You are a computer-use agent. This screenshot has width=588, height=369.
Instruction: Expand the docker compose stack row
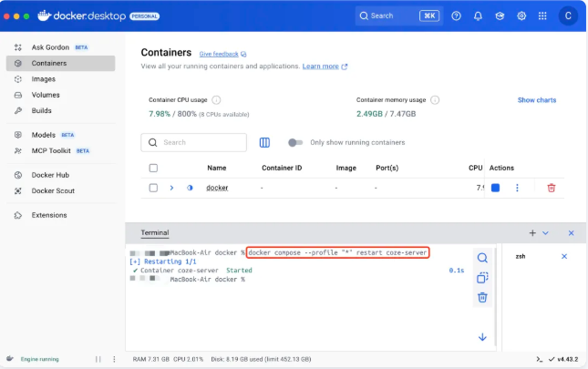pos(171,188)
